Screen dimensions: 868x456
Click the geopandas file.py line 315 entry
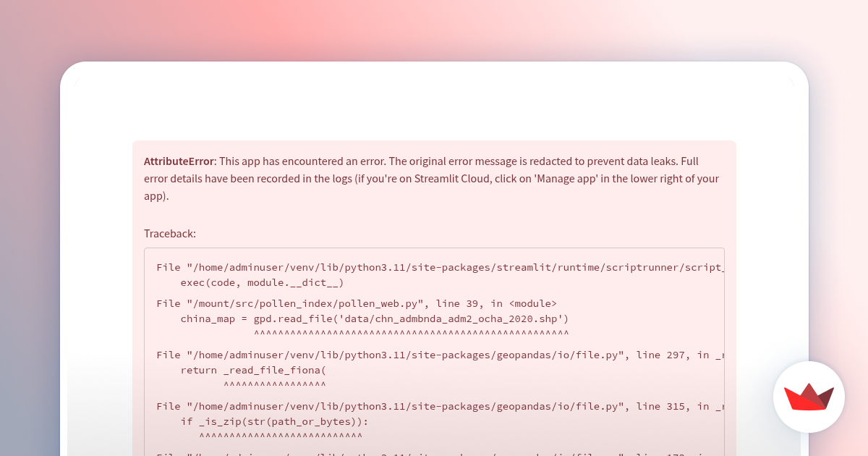[440, 406]
